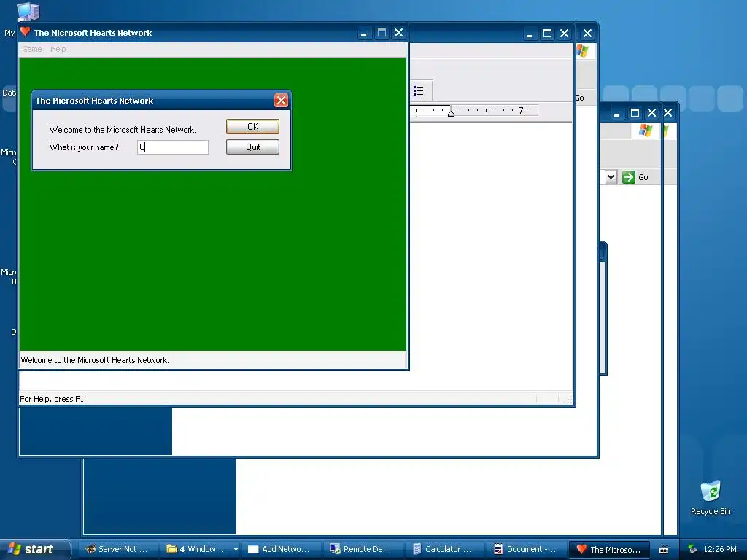Click the Go button in Explorer window
The height and width of the screenshot is (560, 747).
tap(635, 177)
